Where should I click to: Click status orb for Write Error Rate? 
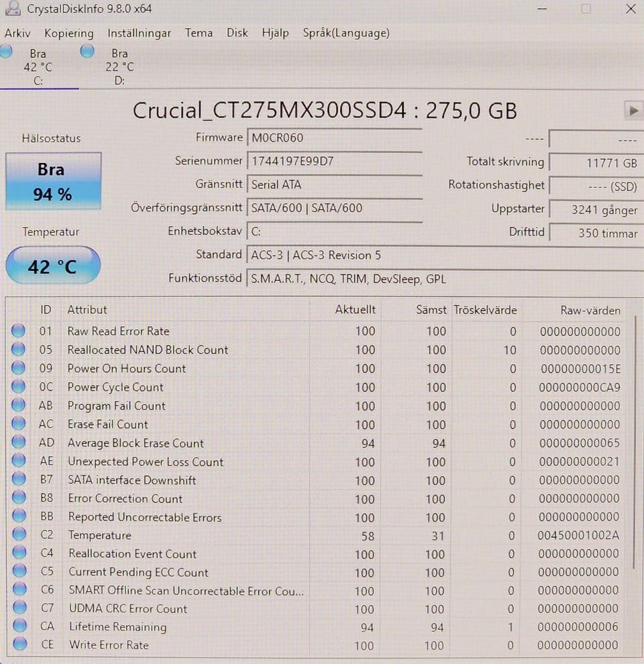19,645
